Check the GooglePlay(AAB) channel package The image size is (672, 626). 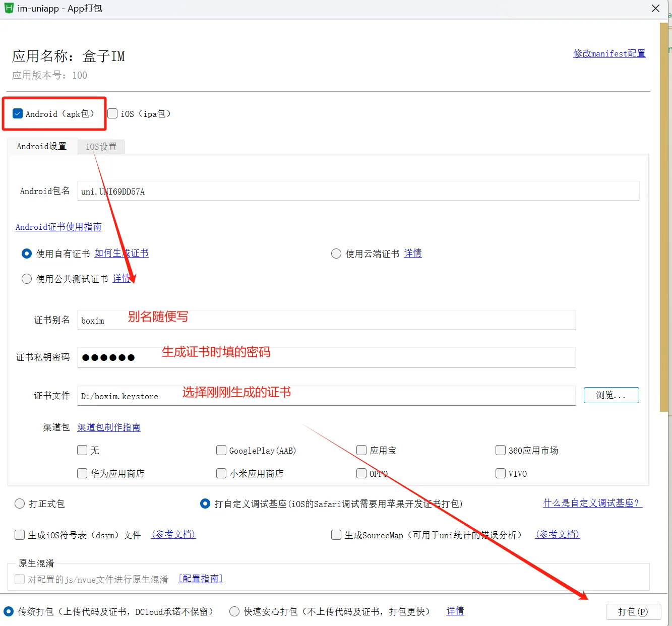(x=221, y=450)
